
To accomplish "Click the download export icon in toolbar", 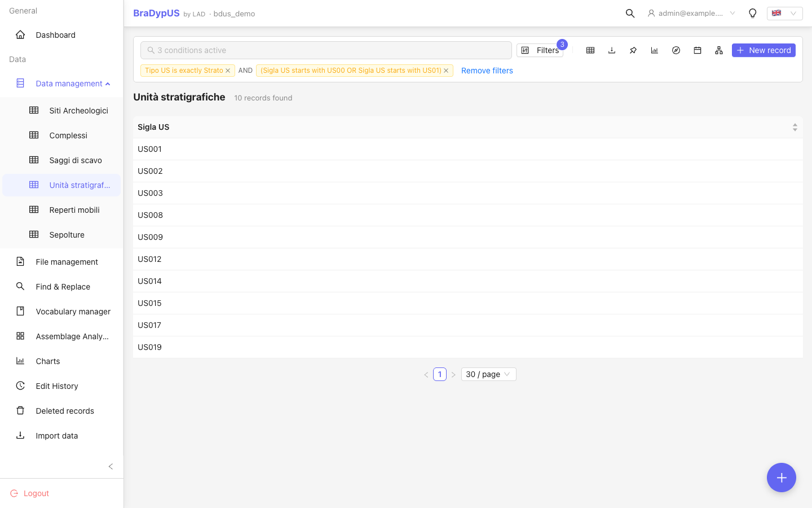I will 612,50.
